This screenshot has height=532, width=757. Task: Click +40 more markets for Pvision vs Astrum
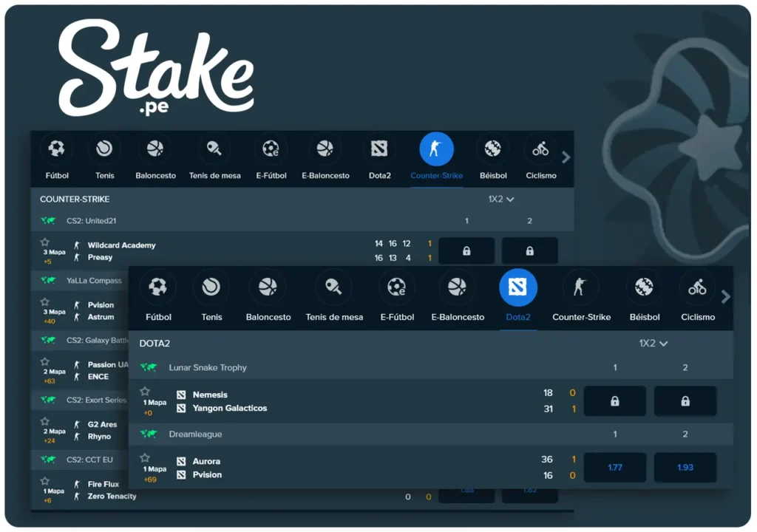point(50,321)
